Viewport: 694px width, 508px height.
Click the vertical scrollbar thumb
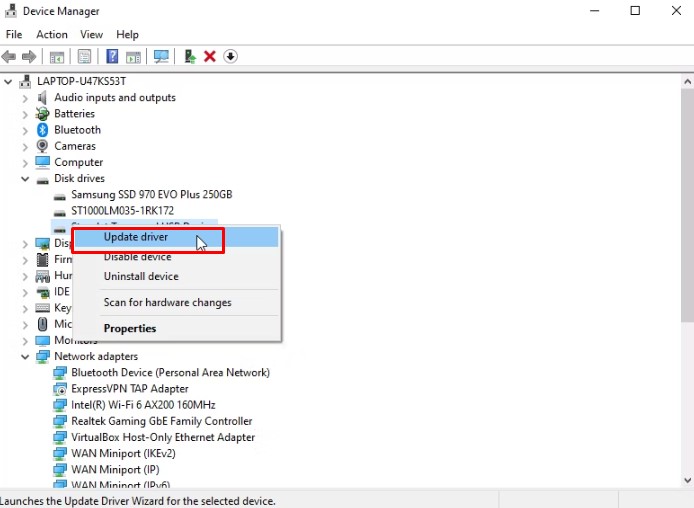coord(687,206)
